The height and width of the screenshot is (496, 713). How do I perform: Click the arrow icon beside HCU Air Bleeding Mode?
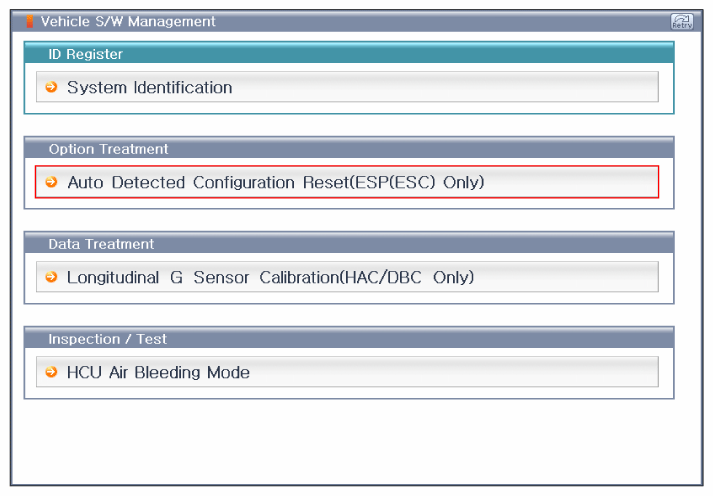tap(51, 372)
